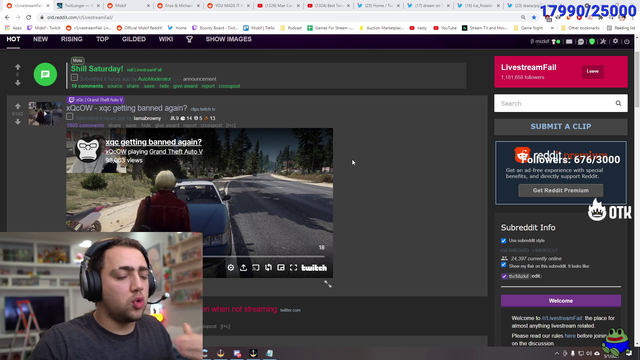
Task: Click the [l+c] link on the xQcOW post
Action: coord(231,125)
